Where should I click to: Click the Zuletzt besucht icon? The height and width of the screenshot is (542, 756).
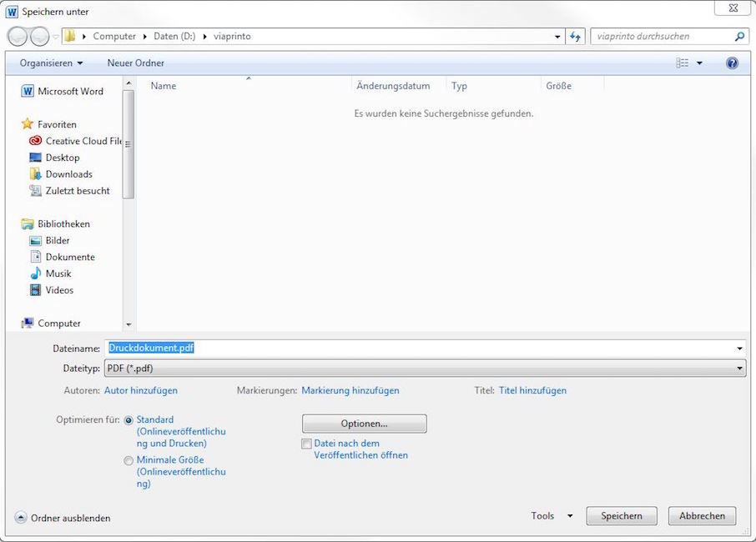(35, 191)
